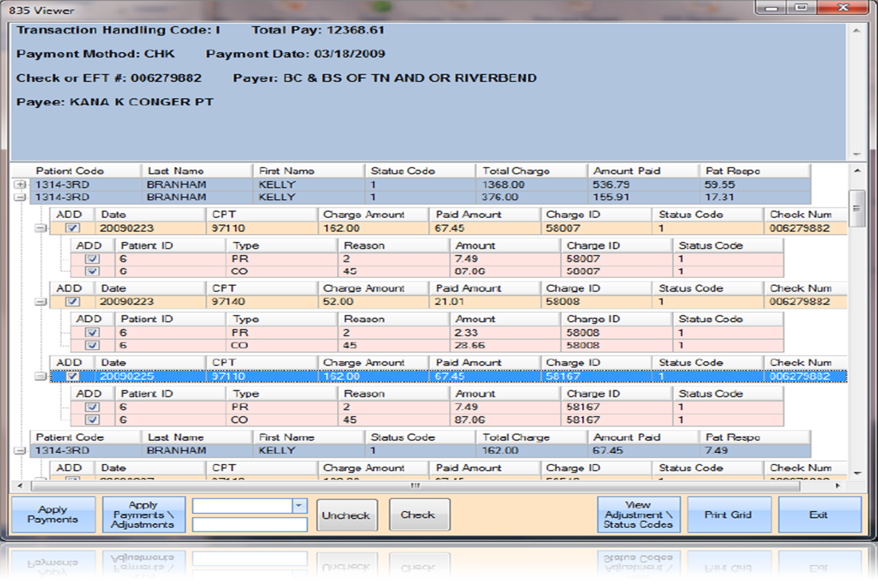Toggle ADD checkbox for CPT 97140 row
This screenshot has height=588, width=878.
click(x=73, y=302)
